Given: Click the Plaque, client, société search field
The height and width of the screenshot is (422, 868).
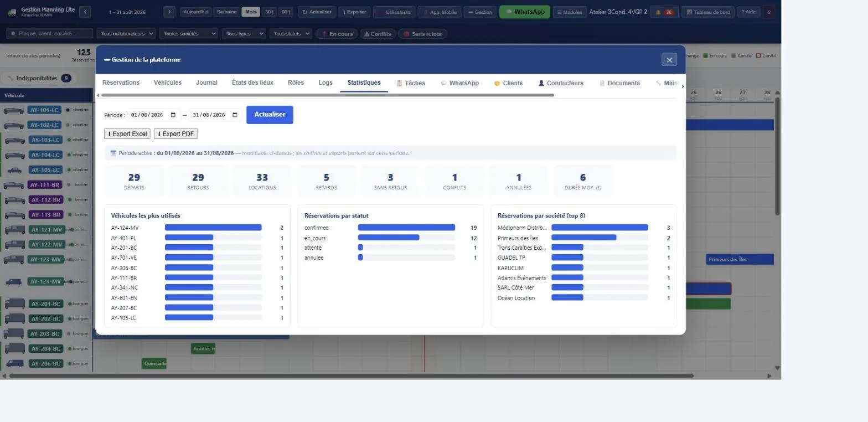Looking at the screenshot, I should click(x=49, y=34).
